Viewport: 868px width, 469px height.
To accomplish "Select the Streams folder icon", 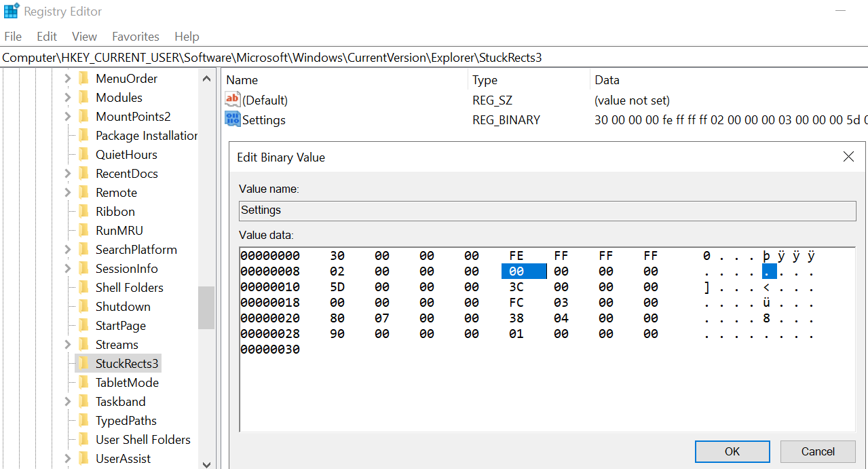I will coord(84,345).
